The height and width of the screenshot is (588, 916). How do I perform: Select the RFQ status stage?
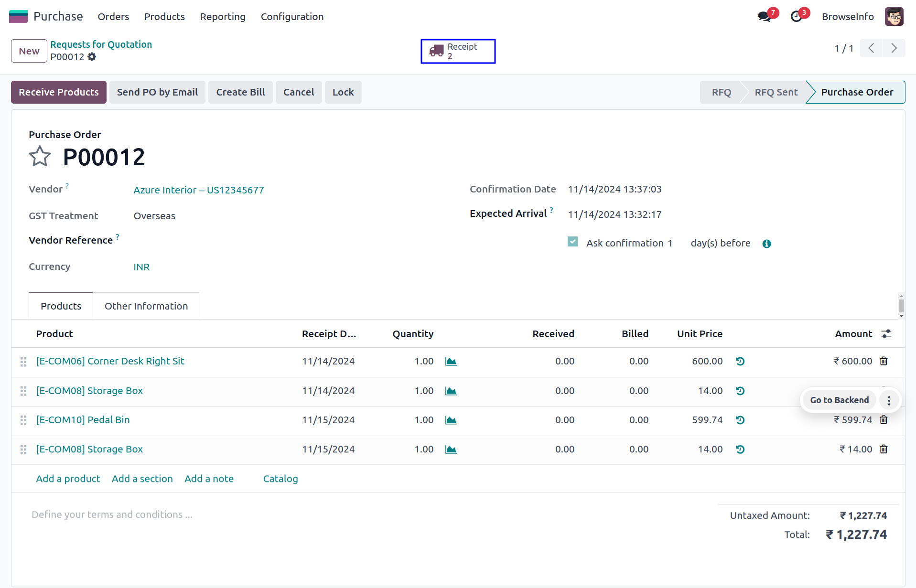coord(721,92)
